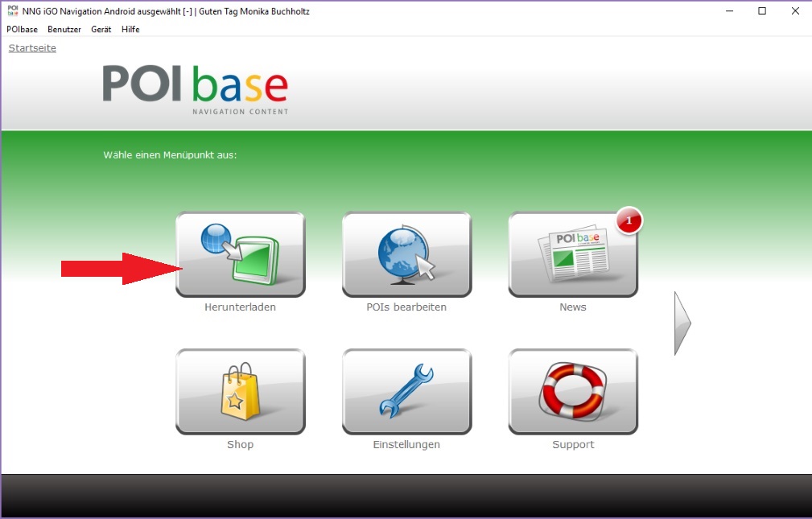Click the Herunterladen text label
Viewport: 812px width, 519px height.
click(241, 307)
